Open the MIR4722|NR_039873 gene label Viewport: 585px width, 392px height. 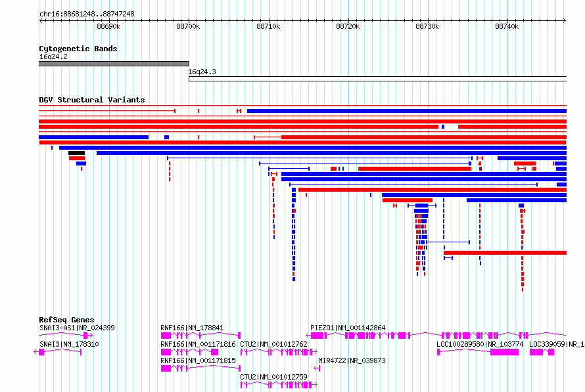352,360
